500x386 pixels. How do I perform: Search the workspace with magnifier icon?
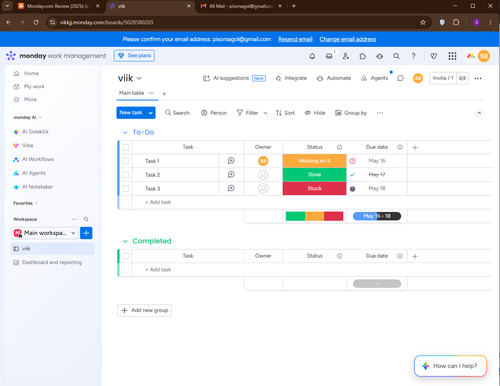[86, 219]
